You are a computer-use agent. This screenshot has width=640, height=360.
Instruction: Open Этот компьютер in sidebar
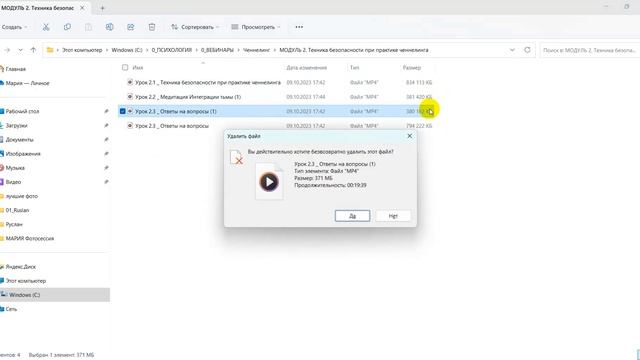pos(26,281)
